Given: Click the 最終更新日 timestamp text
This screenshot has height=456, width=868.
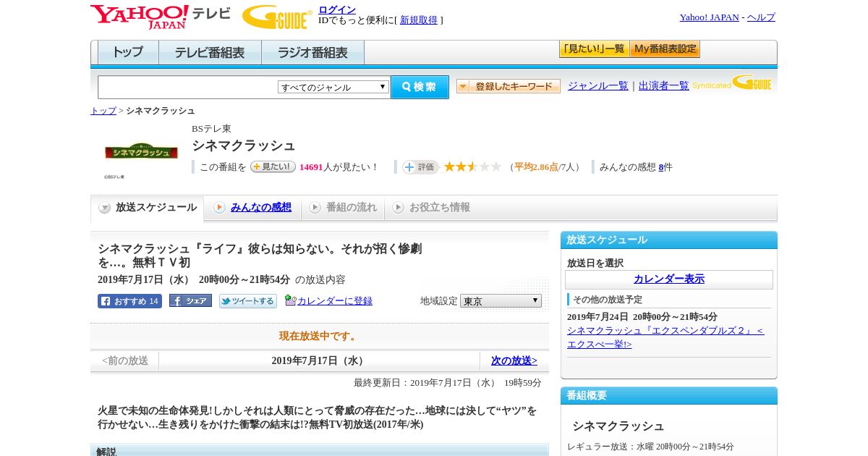Looking at the screenshot, I should point(447,383).
